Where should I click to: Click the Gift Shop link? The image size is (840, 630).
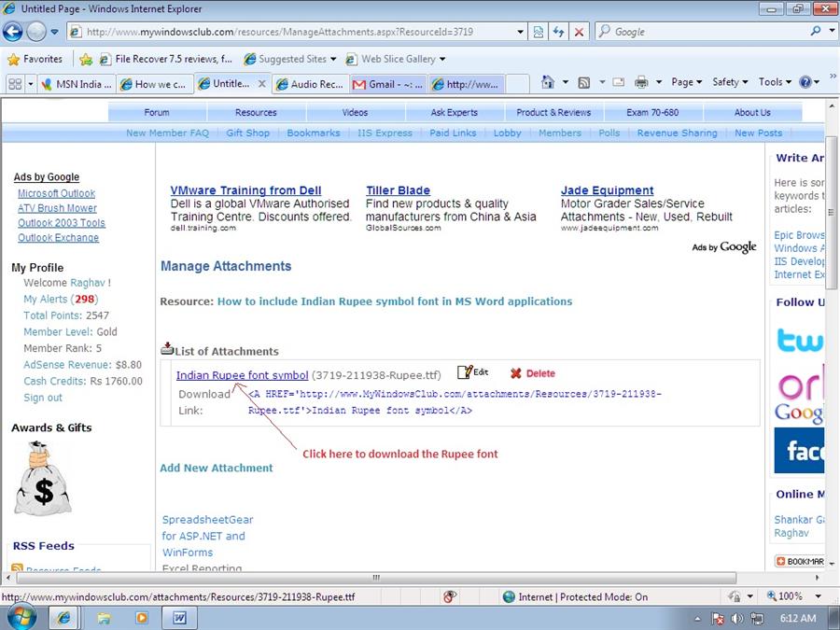coord(247,133)
